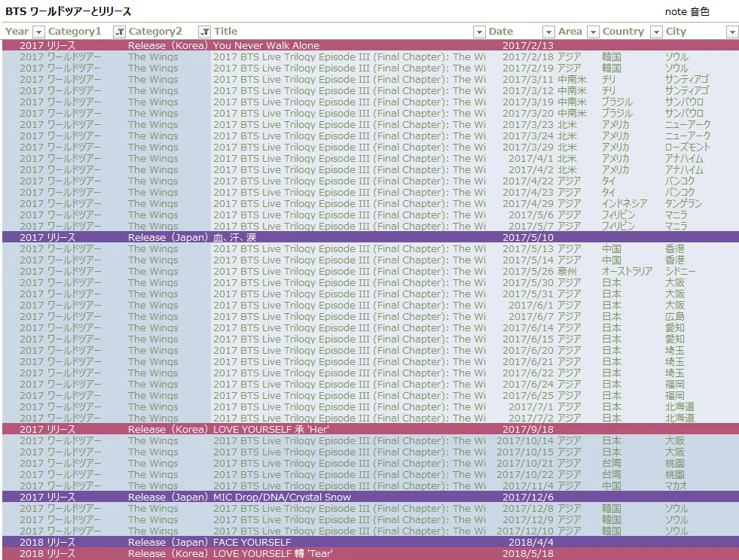Screen dimensions: 739x560
Task: Select the 2017/7/2 date cell
Action: (531, 418)
